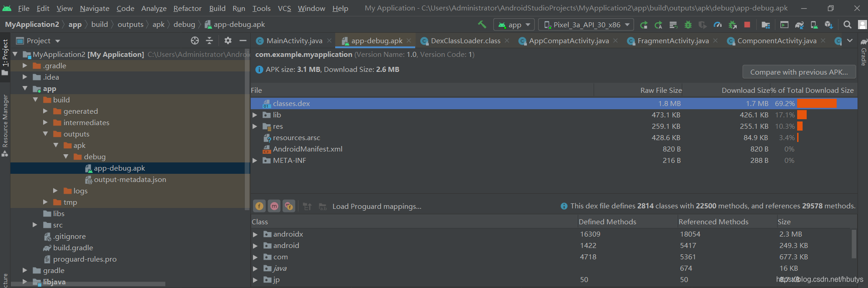The image size is (868, 288).
Task: Expand the intermediates folder in tree
Action: (45, 122)
